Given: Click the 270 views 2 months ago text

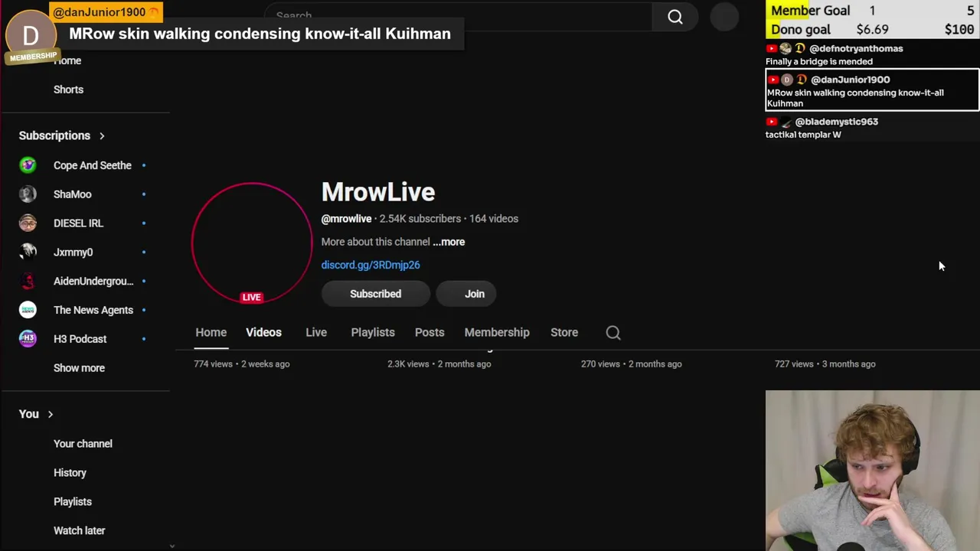Looking at the screenshot, I should tap(631, 364).
